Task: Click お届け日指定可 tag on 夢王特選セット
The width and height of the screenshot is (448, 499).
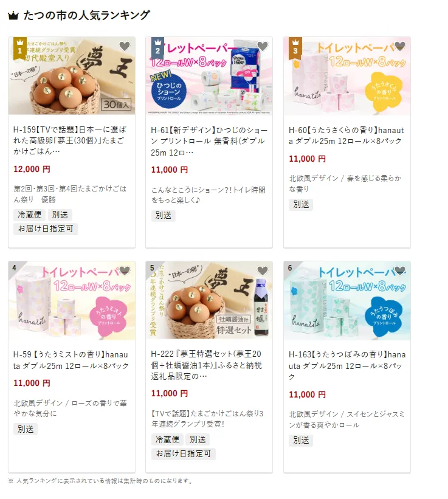Action: point(184,453)
